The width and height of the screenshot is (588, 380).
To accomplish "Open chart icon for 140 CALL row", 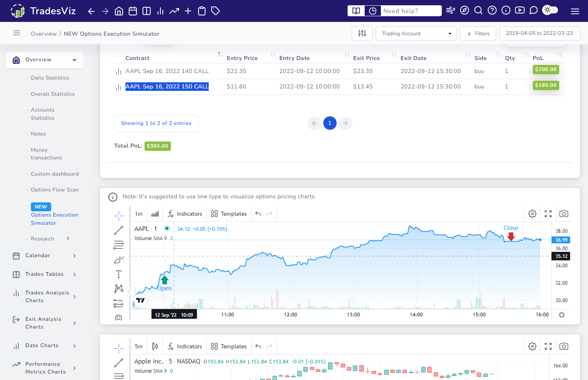I will click(119, 72).
